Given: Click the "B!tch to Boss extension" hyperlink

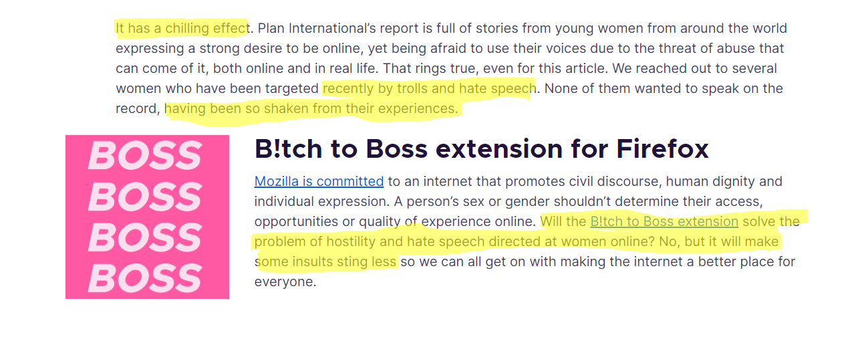Looking at the screenshot, I should coord(664,221).
